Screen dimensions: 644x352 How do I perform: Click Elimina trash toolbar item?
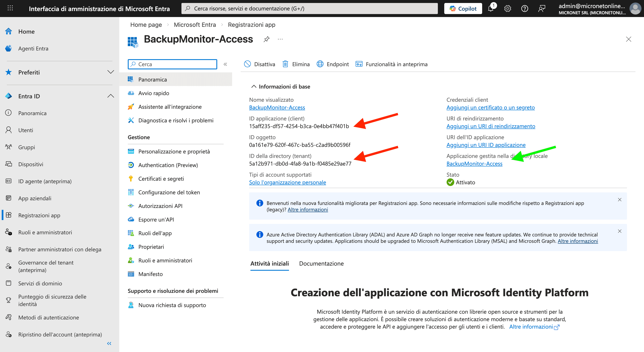pyautogui.click(x=296, y=64)
